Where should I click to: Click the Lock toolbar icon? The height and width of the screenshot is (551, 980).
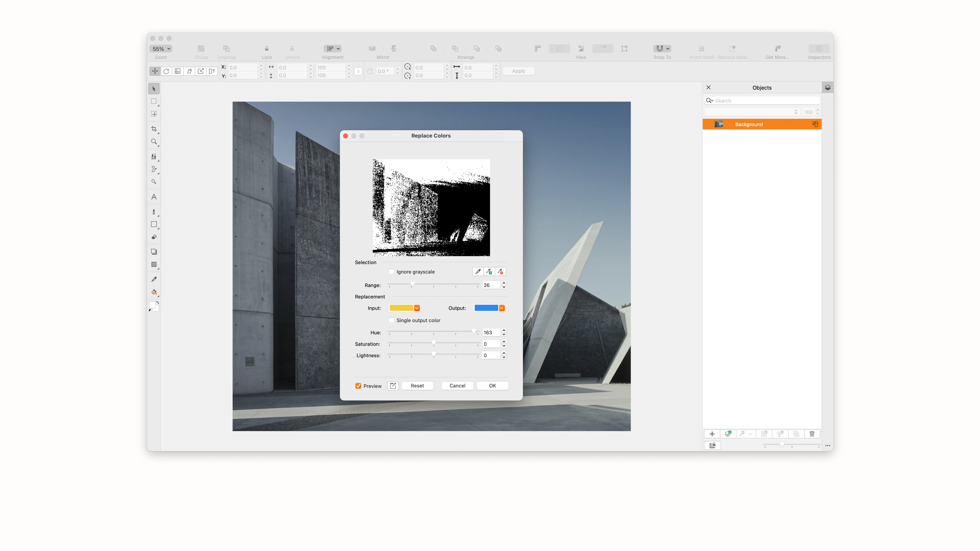click(267, 49)
